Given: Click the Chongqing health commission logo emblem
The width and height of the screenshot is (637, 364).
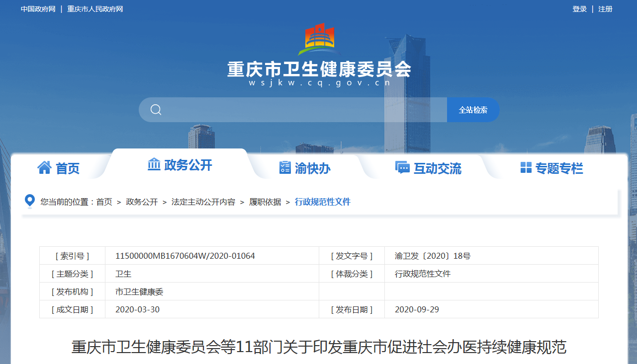Looking at the screenshot, I should pos(319,39).
